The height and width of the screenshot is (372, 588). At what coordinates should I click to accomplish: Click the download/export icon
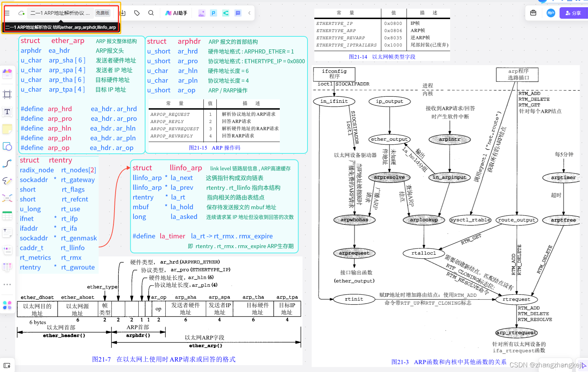(123, 13)
